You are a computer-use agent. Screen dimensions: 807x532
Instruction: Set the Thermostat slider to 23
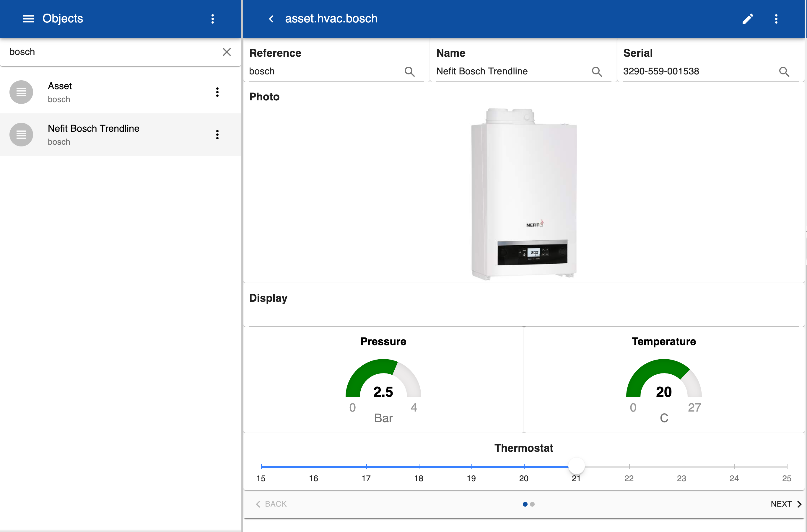tap(682, 467)
